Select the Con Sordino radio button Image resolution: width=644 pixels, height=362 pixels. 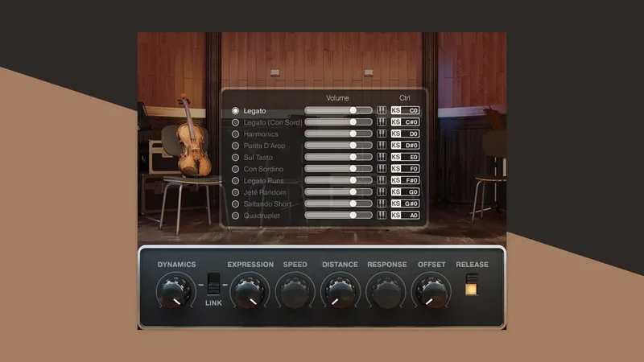[235, 169]
